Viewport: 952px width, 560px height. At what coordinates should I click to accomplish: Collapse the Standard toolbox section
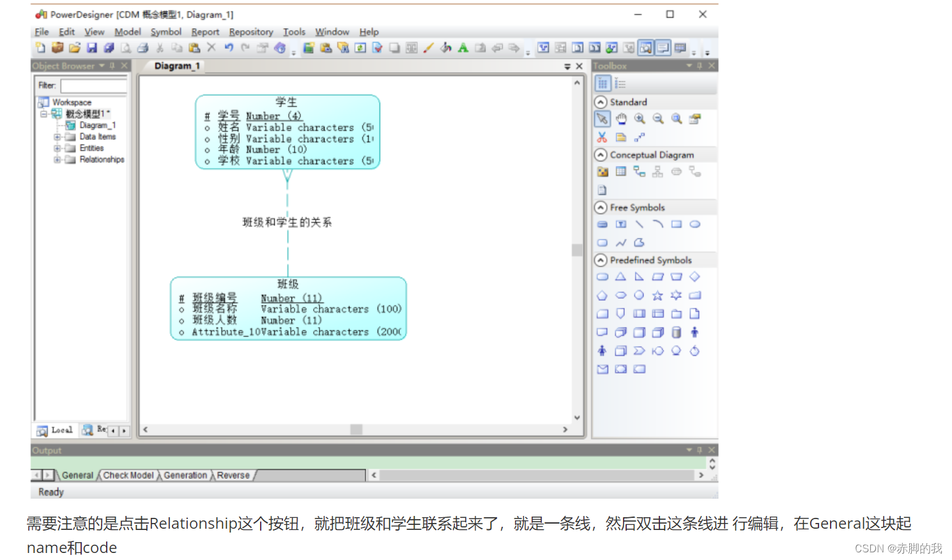click(601, 102)
